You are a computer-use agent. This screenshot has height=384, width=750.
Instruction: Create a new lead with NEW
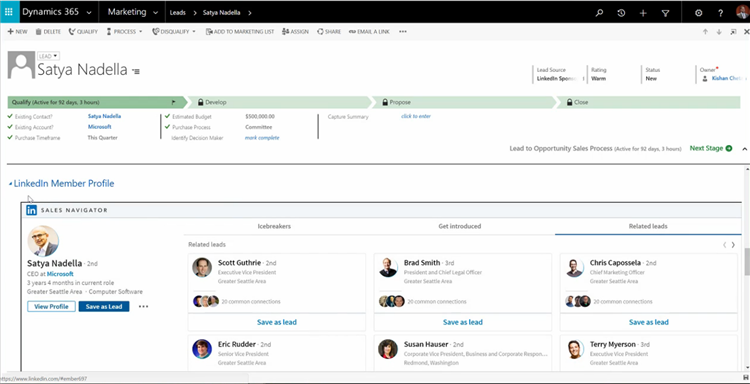pyautogui.click(x=17, y=32)
